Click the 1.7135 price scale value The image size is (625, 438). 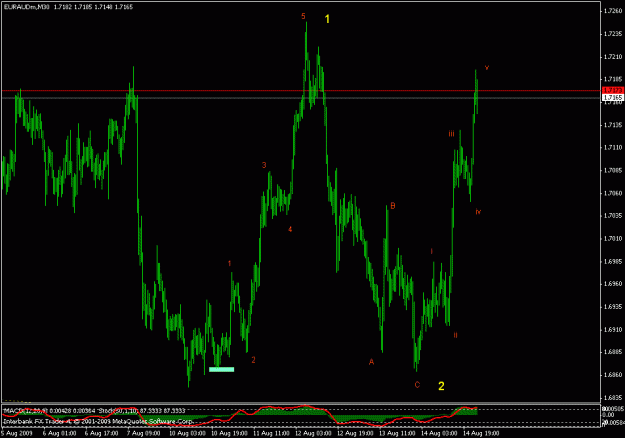(x=613, y=125)
